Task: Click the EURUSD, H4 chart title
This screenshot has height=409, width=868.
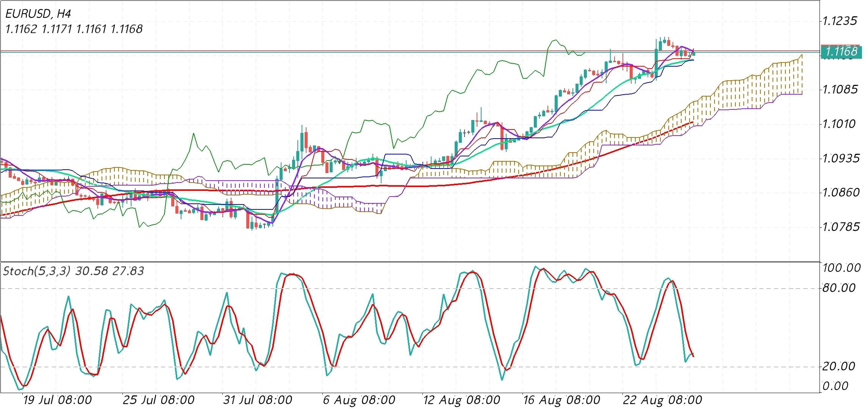Action: [38, 14]
